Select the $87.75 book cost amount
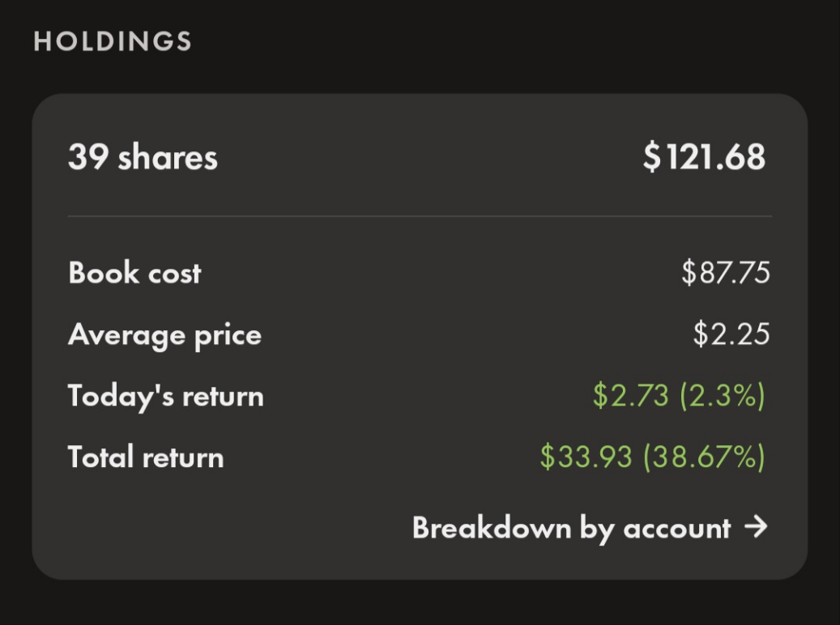The height and width of the screenshot is (625, 840). coord(726,273)
